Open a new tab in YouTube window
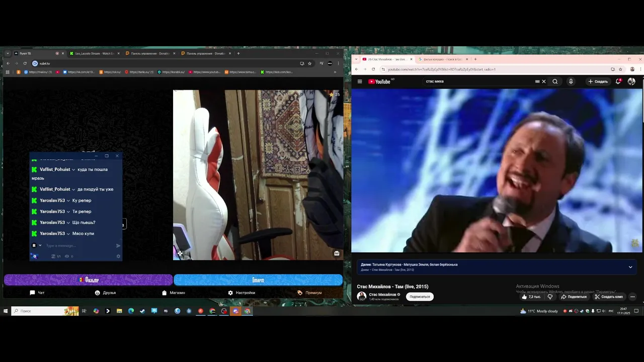This screenshot has width=644, height=362. pos(475,59)
